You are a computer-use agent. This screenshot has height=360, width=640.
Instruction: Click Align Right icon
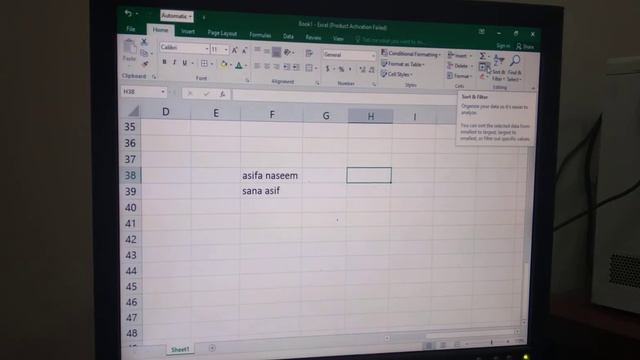(276, 67)
